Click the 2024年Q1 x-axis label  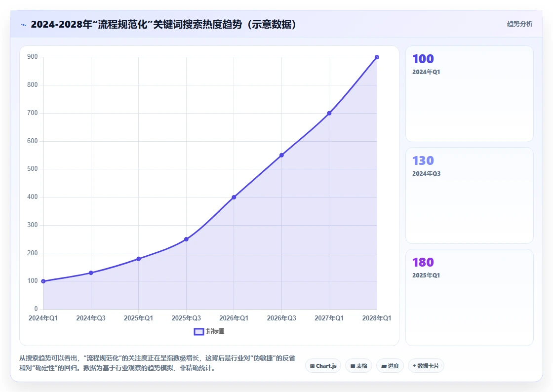point(43,318)
